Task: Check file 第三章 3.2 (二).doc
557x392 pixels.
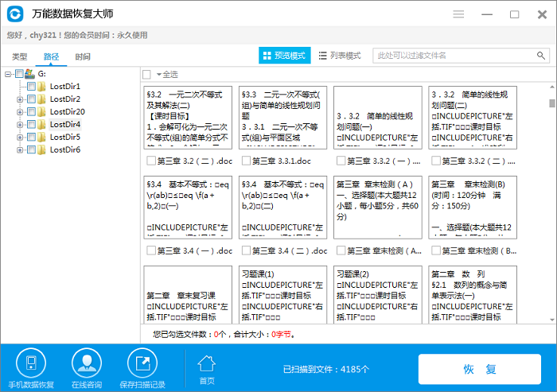Action: pyautogui.click(x=151, y=161)
